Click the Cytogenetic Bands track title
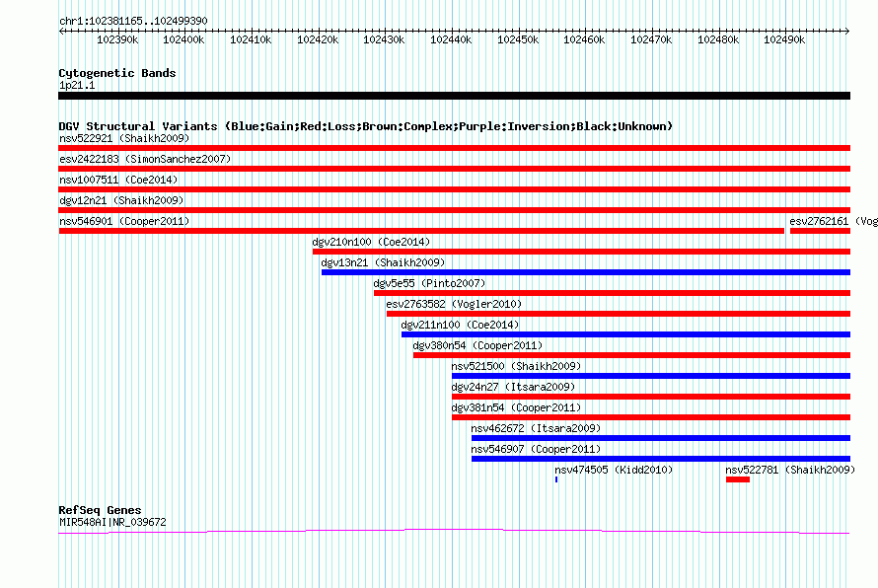 117,73
